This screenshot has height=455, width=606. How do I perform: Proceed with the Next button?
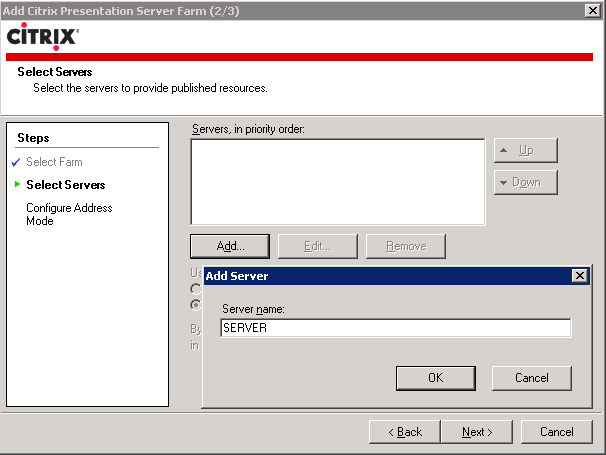pyautogui.click(x=477, y=432)
